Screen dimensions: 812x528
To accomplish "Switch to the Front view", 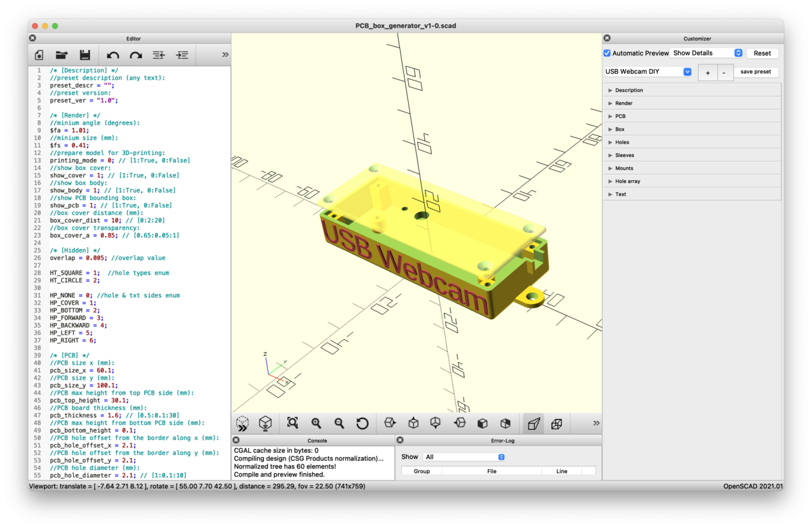I will (x=482, y=423).
